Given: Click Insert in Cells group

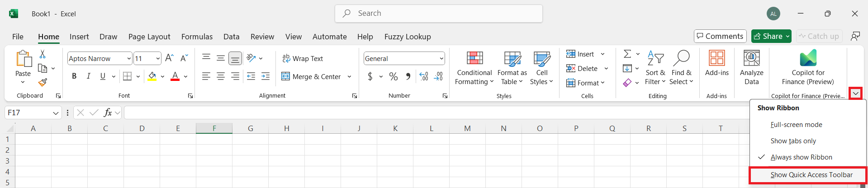Looking at the screenshot, I should pyautogui.click(x=580, y=54).
